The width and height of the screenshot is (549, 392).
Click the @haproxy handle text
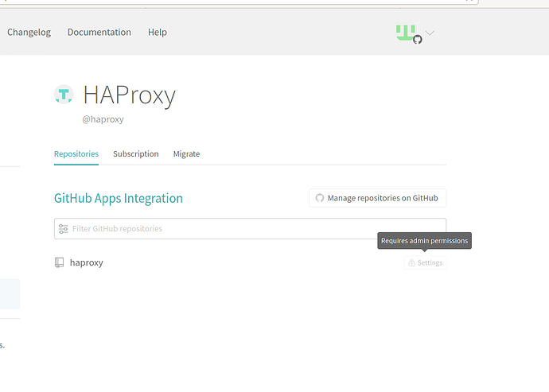click(103, 119)
